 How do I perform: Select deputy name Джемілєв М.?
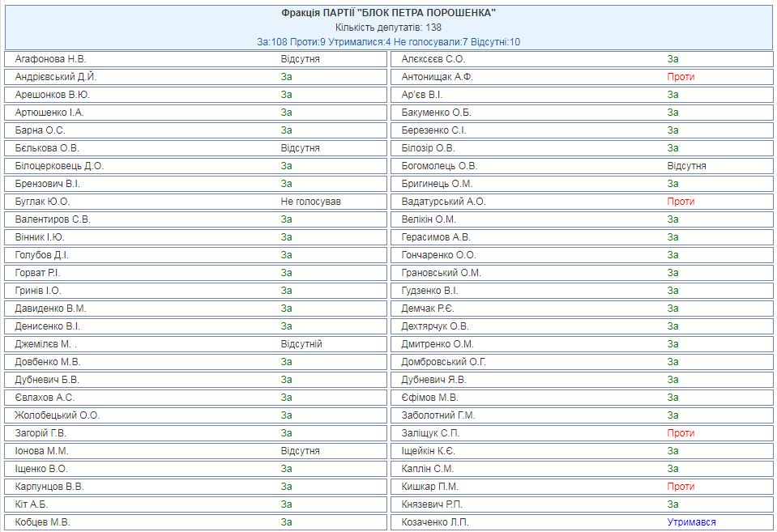pyautogui.click(x=45, y=344)
